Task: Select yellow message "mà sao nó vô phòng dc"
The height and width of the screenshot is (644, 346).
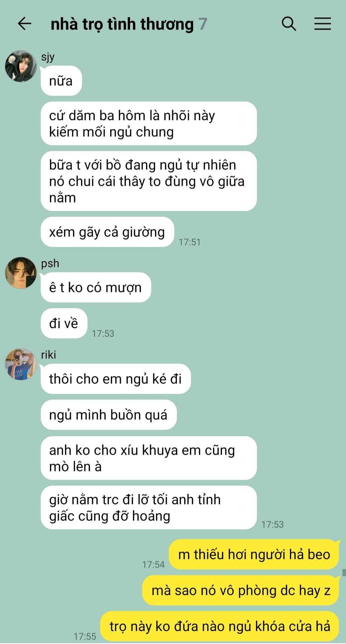Action: tap(241, 590)
